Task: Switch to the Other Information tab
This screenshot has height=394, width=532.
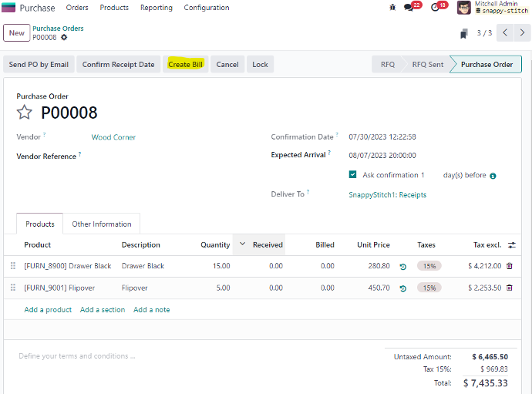Action: click(102, 224)
